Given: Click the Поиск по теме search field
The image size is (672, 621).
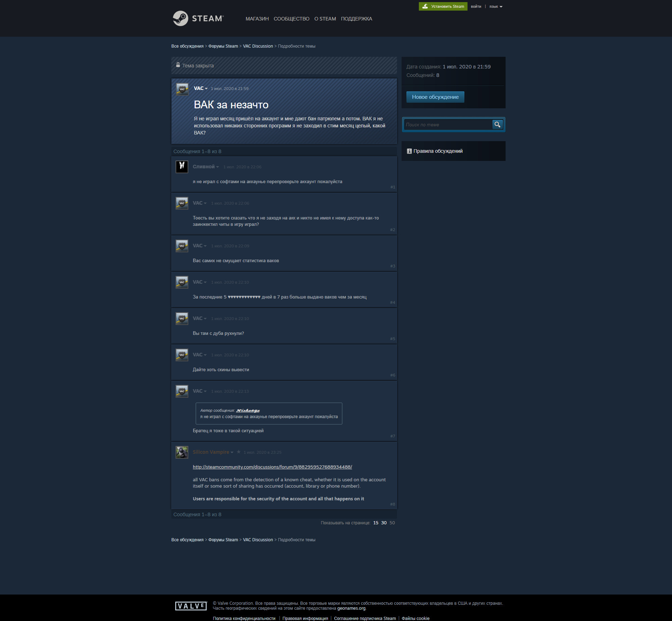Looking at the screenshot, I should (448, 125).
